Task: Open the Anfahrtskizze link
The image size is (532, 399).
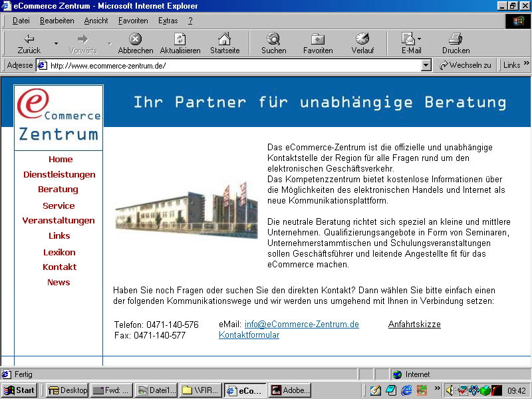Action: tap(414, 325)
